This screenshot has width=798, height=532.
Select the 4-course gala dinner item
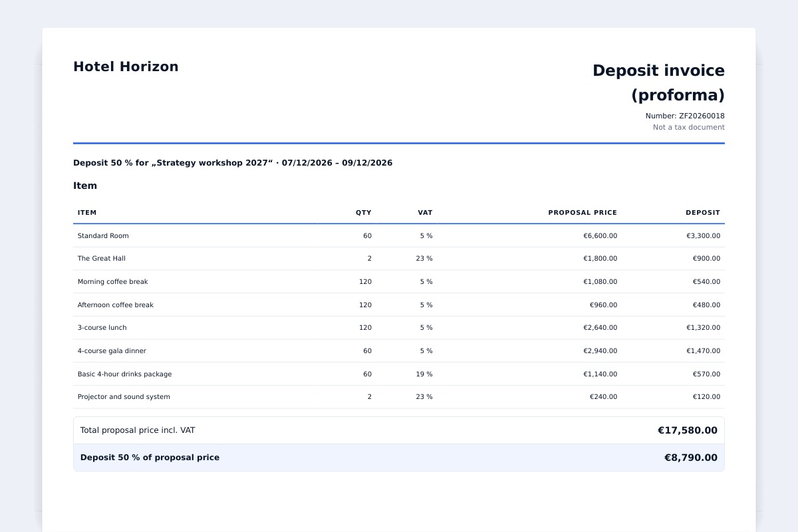coord(112,350)
